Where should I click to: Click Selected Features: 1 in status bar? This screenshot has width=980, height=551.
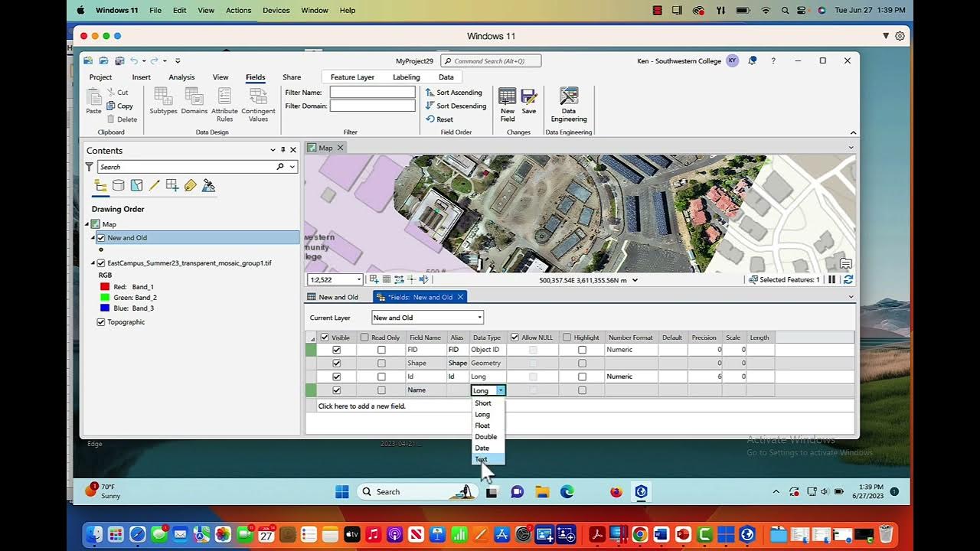(784, 280)
